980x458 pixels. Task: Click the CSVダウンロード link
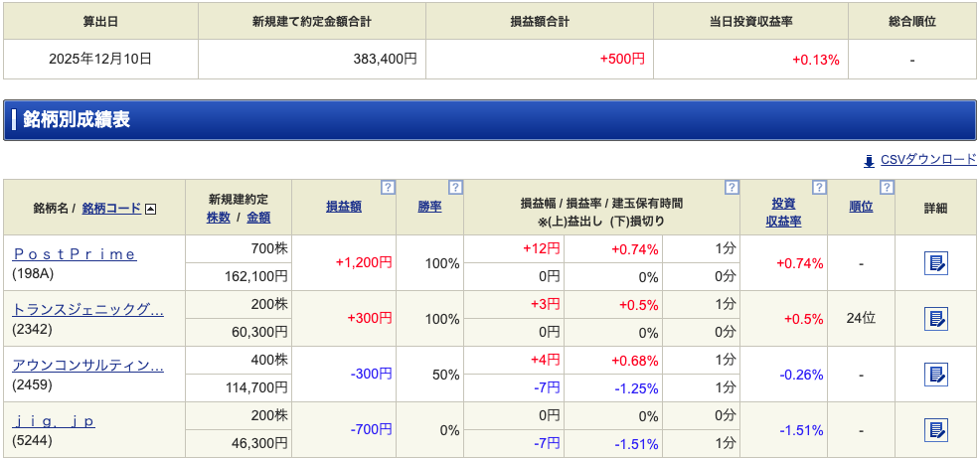928,160
